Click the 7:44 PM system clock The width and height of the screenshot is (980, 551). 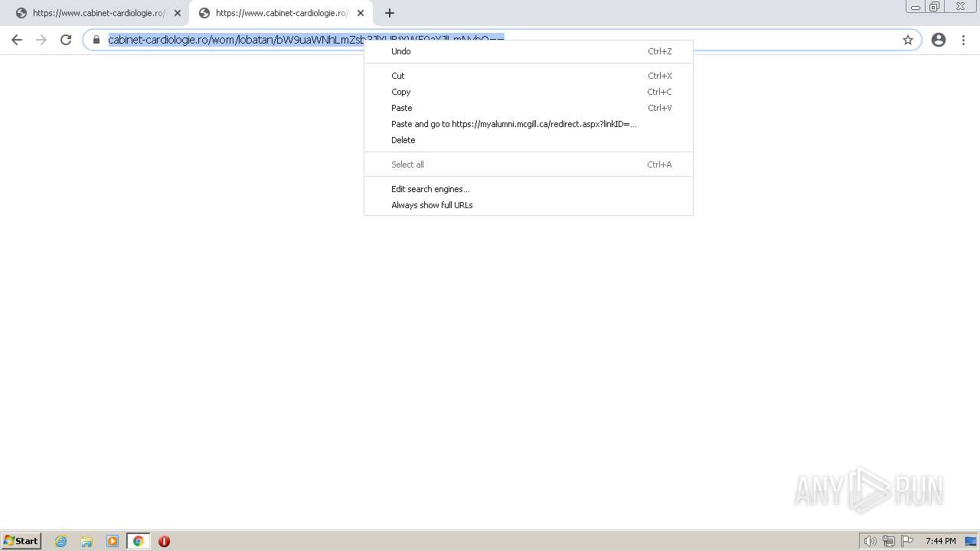click(x=940, y=541)
